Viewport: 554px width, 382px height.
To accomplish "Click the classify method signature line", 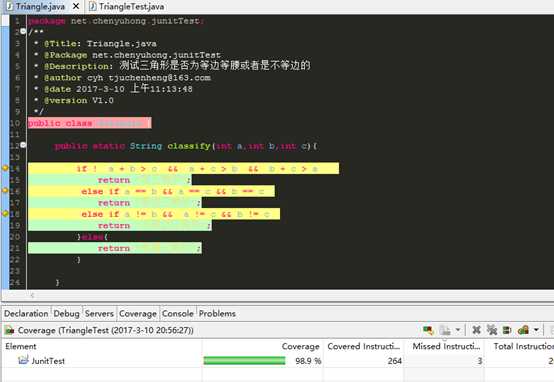I will click(x=186, y=146).
